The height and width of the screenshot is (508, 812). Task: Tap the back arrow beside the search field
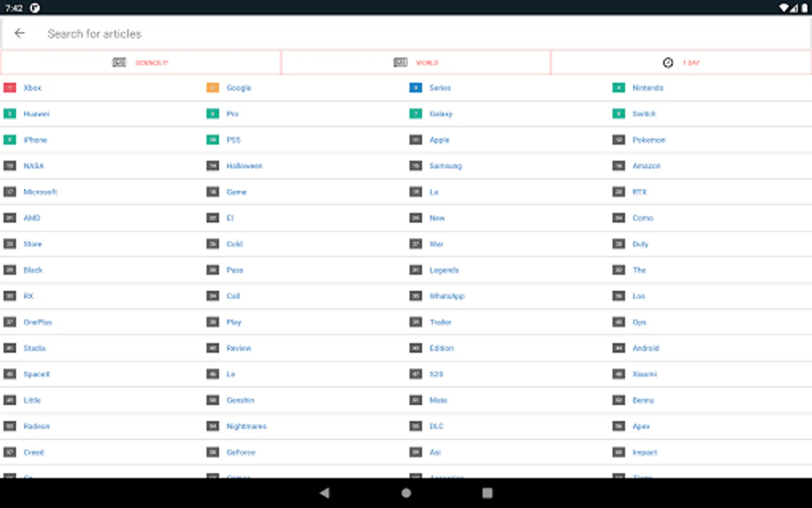click(20, 33)
